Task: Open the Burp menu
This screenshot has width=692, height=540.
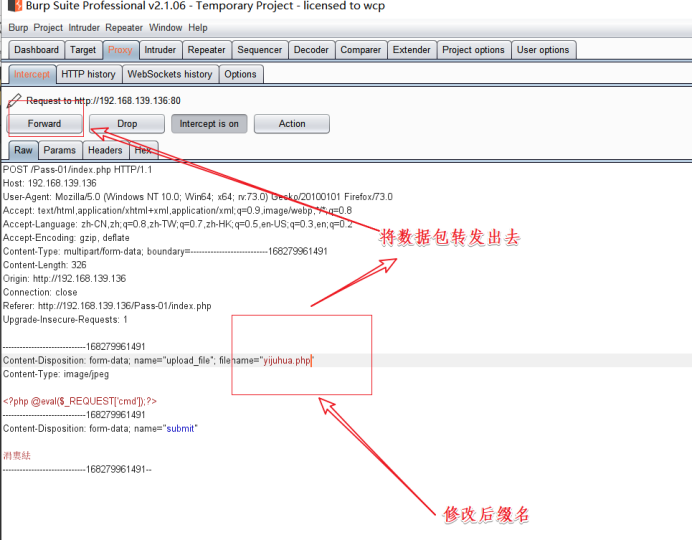Action: [x=18, y=27]
